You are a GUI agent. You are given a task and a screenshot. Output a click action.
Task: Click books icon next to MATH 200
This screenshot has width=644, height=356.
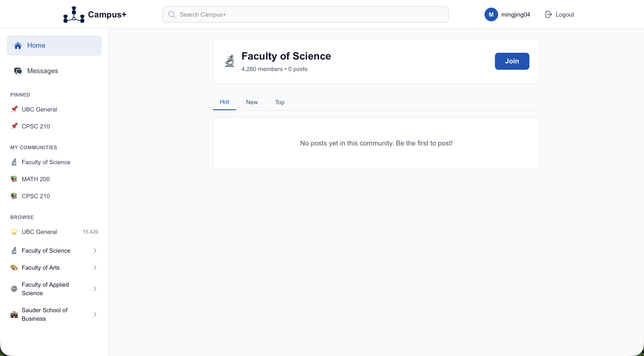[14, 179]
